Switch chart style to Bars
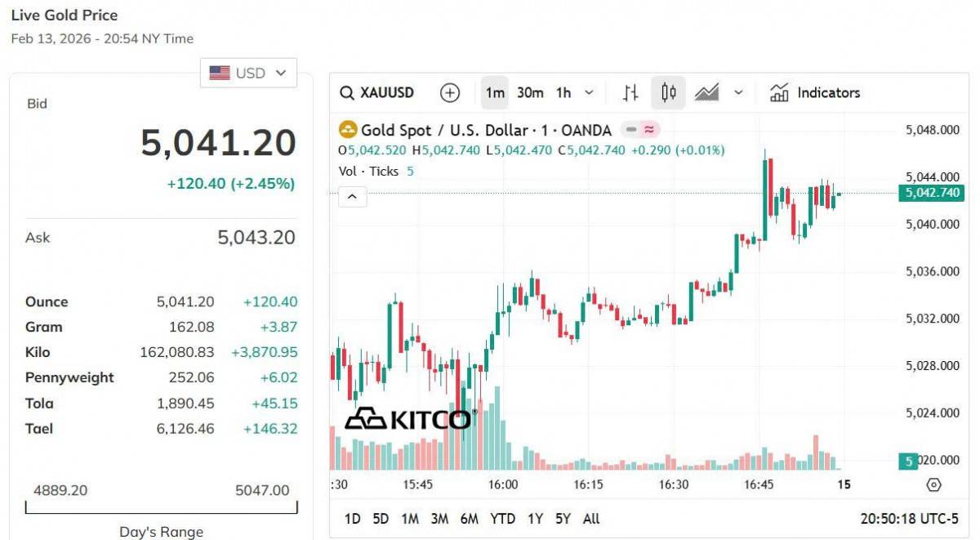The height and width of the screenshot is (540, 980). tap(630, 93)
